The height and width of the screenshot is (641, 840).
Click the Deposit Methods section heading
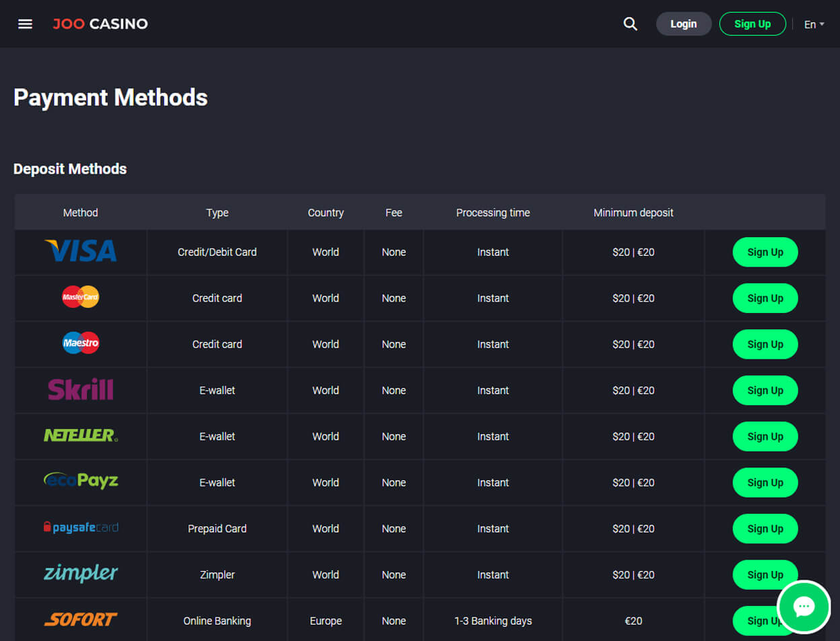pyautogui.click(x=70, y=169)
